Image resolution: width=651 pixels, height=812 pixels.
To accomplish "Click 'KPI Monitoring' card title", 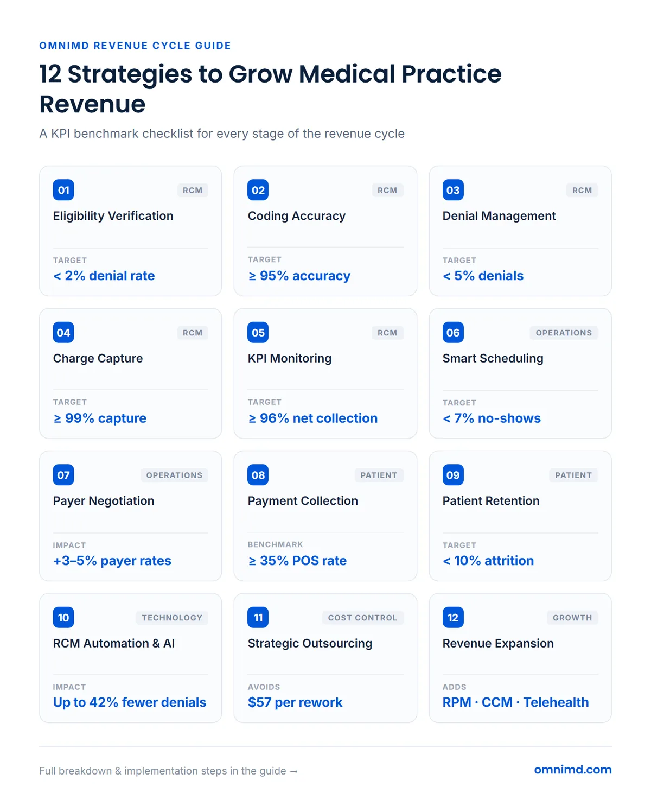I will (x=290, y=358).
